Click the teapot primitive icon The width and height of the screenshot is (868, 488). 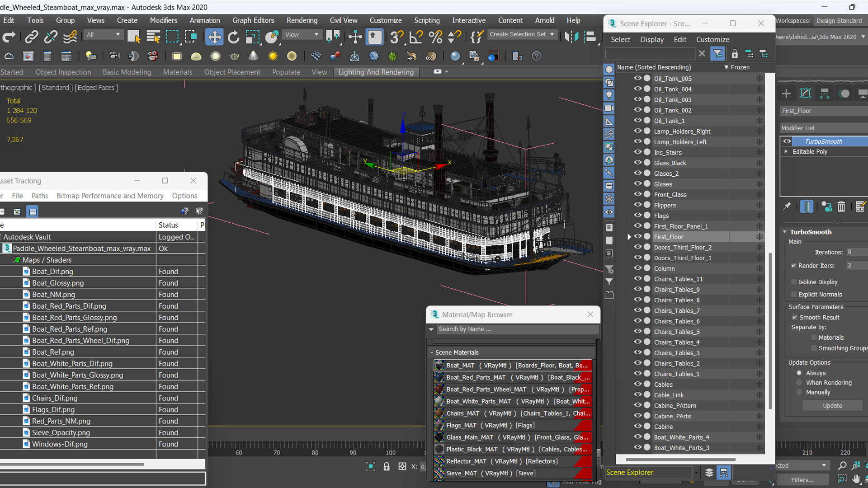(x=234, y=56)
